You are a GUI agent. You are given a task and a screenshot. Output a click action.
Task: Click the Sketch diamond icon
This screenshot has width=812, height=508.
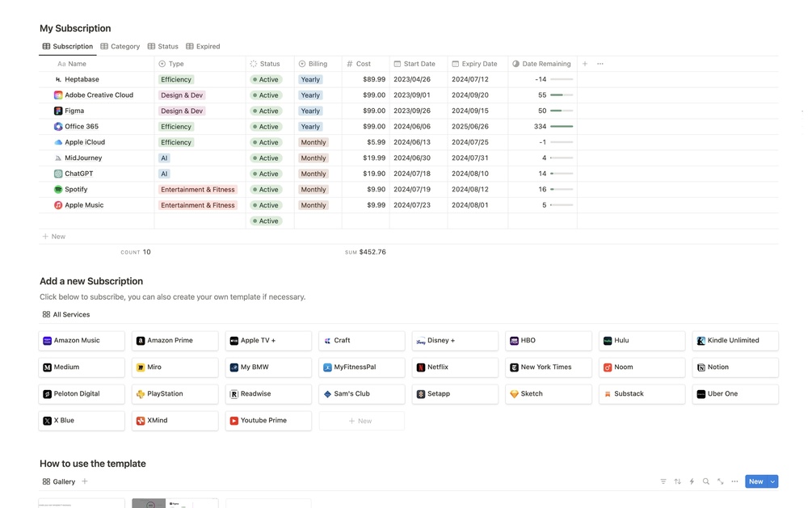pos(514,394)
